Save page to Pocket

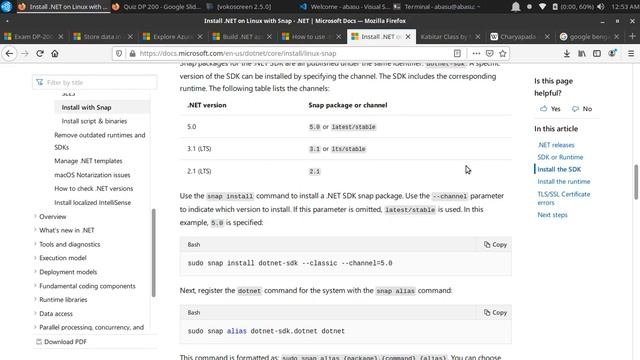(489, 53)
